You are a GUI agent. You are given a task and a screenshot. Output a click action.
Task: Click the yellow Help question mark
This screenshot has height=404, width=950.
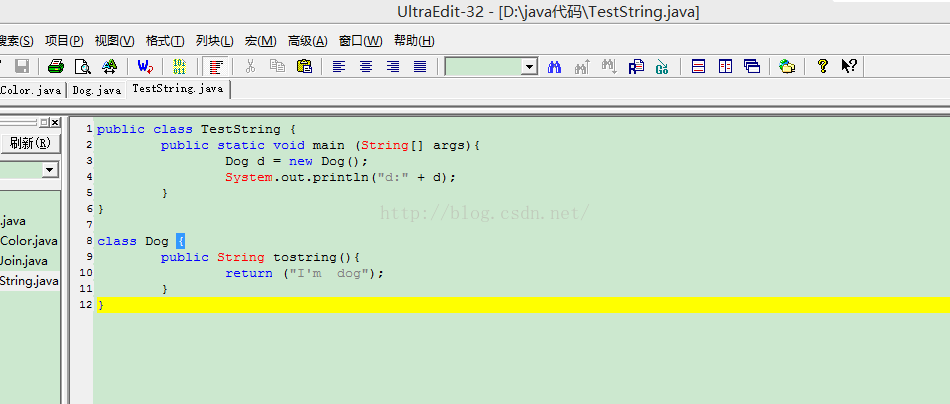pyautogui.click(x=822, y=66)
